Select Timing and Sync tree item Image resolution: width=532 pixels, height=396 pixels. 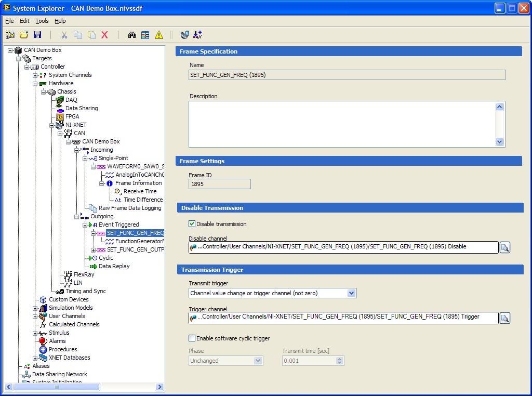(86, 291)
